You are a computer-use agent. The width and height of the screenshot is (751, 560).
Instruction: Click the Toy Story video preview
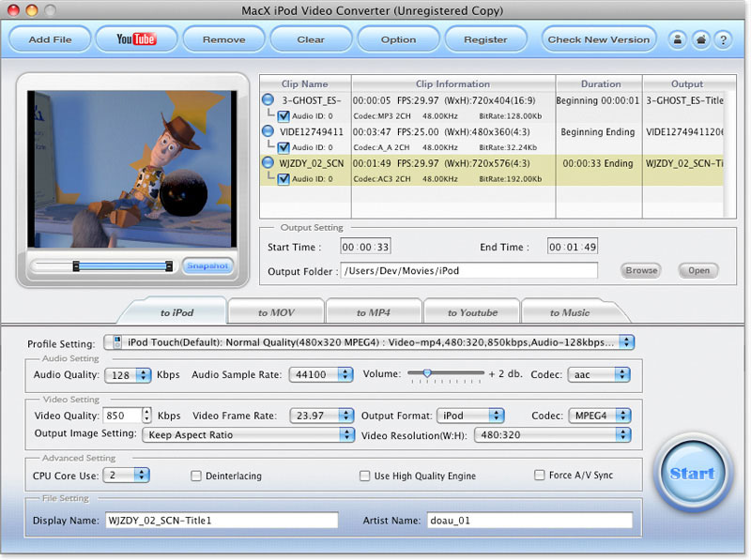coord(132,169)
